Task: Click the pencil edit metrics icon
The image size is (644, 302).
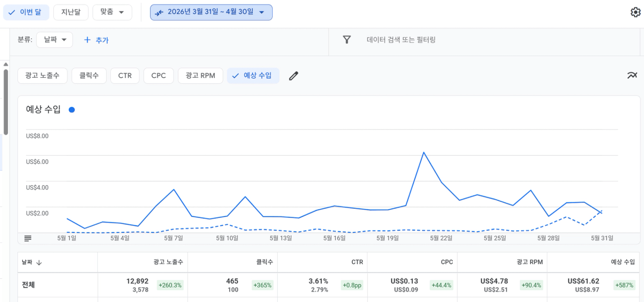Action: 293,76
